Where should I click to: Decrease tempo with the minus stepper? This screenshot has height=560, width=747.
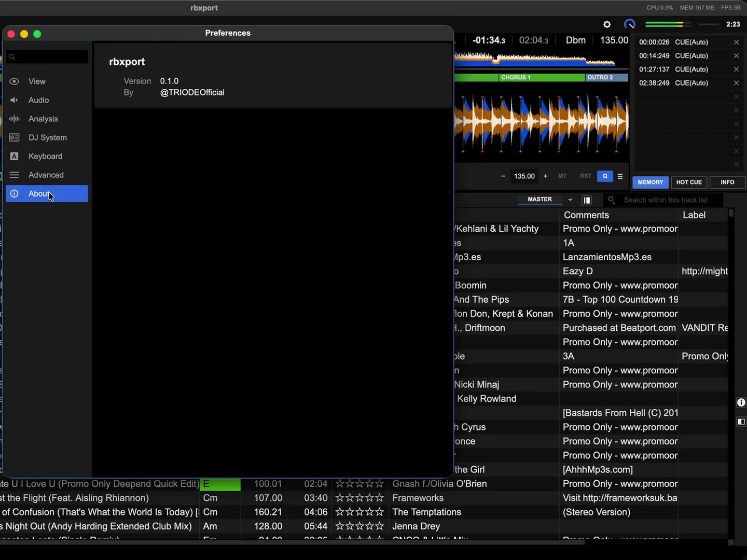pos(503,176)
